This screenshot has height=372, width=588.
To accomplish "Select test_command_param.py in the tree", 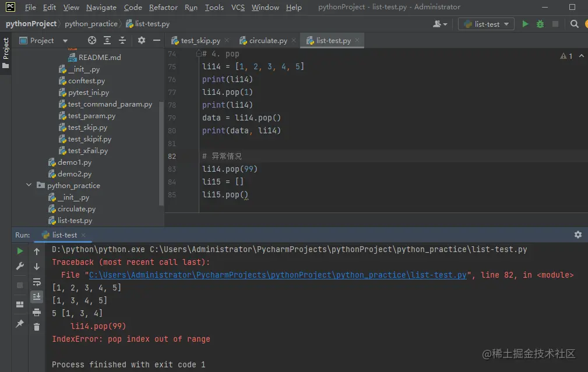I will tap(105, 104).
